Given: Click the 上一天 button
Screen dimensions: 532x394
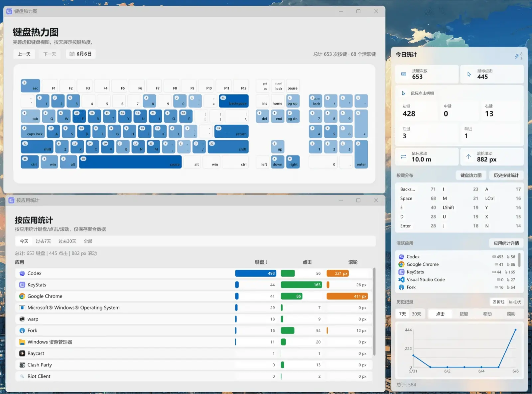Looking at the screenshot, I should click(24, 54).
